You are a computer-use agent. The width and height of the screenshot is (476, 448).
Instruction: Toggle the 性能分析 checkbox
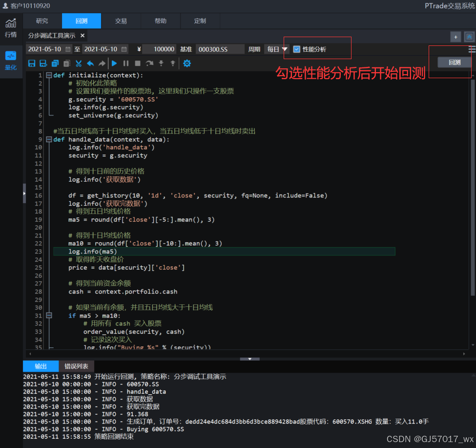click(297, 49)
